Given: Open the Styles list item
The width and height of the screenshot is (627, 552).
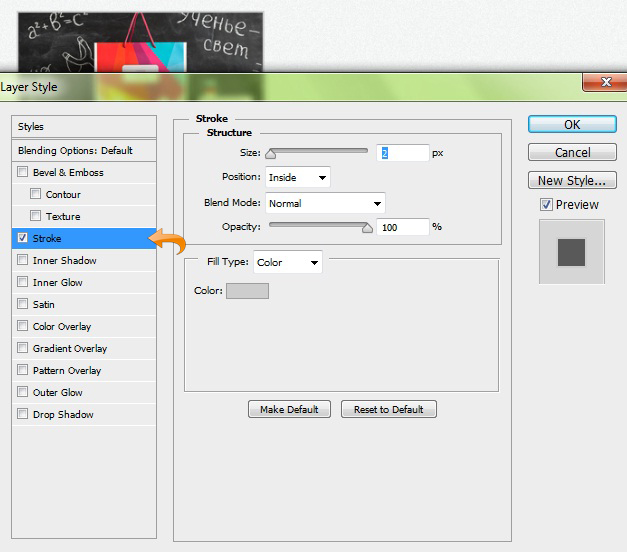Looking at the screenshot, I should point(31,127).
